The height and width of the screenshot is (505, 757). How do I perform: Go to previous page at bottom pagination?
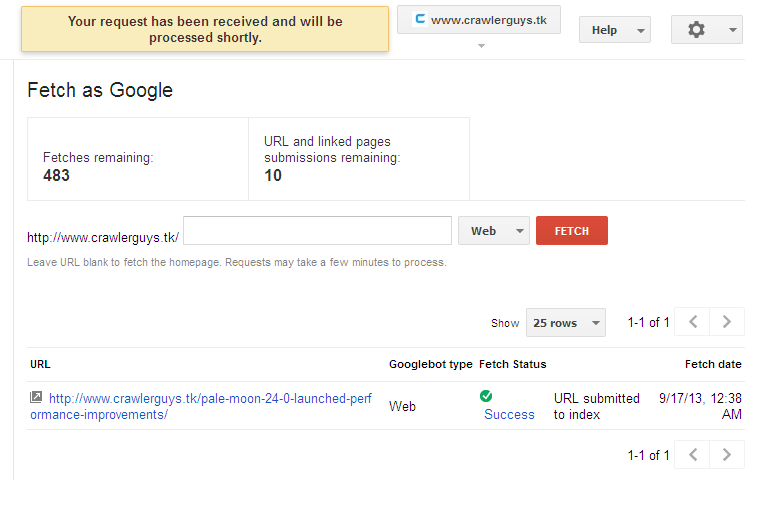[x=693, y=455]
